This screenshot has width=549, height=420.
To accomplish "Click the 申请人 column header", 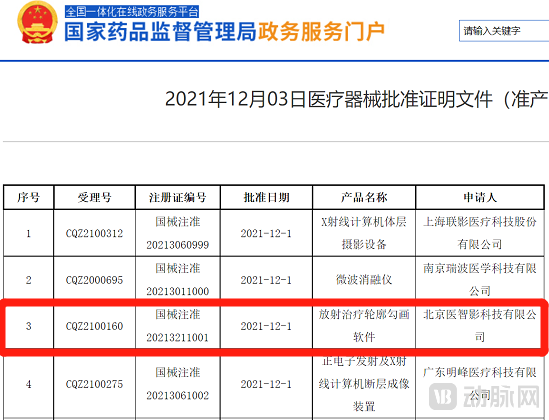I will (x=480, y=198).
